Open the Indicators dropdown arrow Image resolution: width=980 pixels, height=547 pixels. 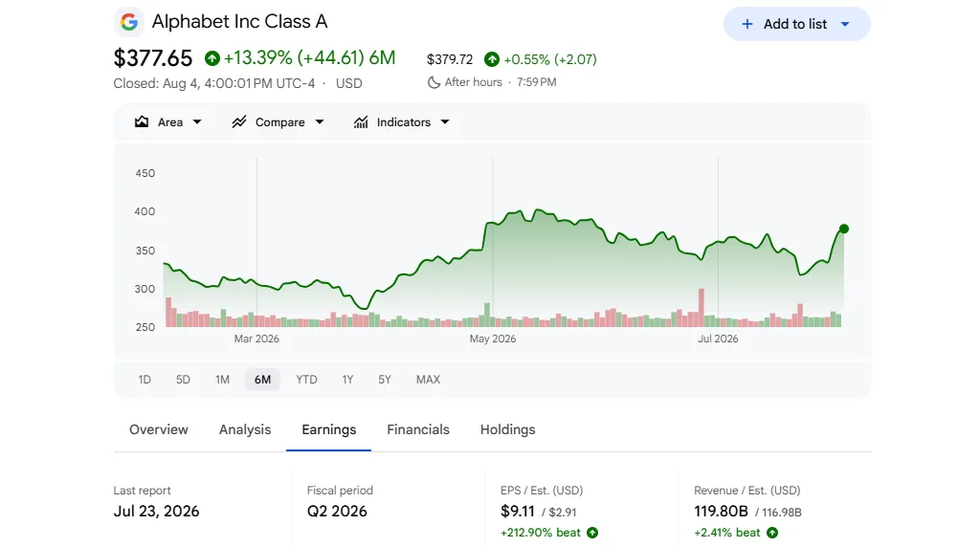(x=445, y=122)
